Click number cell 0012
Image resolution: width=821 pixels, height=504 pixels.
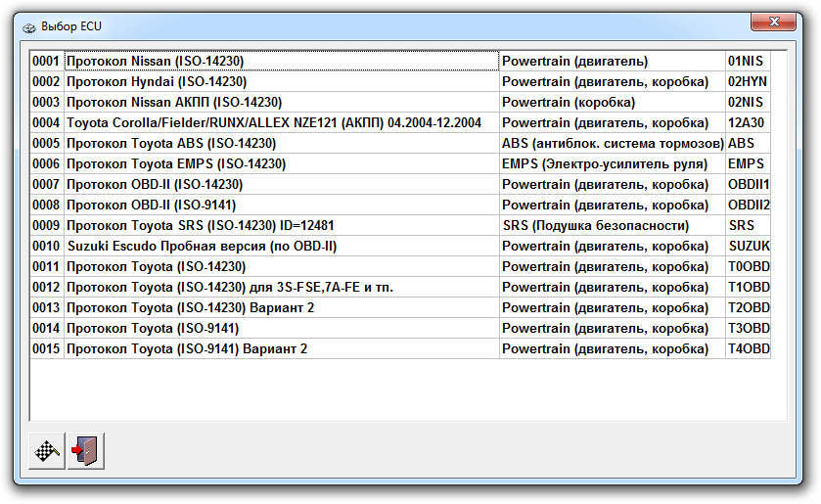[47, 287]
